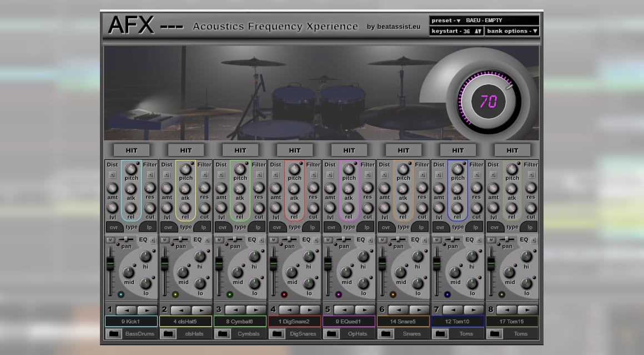
Task: Click the keystart up arrow
Action: (475, 31)
